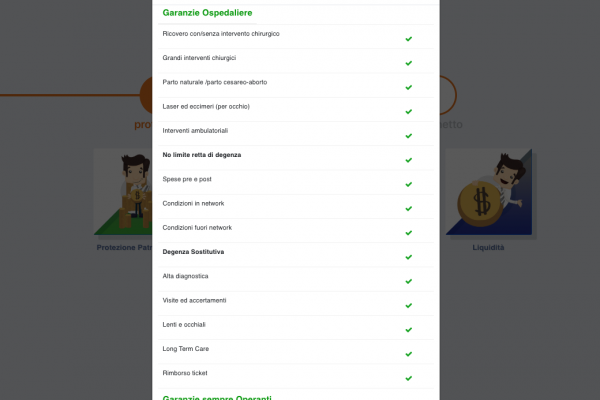This screenshot has height=400, width=600.
Task: Click the checkmark beside Condizioni in network
Action: (409, 209)
